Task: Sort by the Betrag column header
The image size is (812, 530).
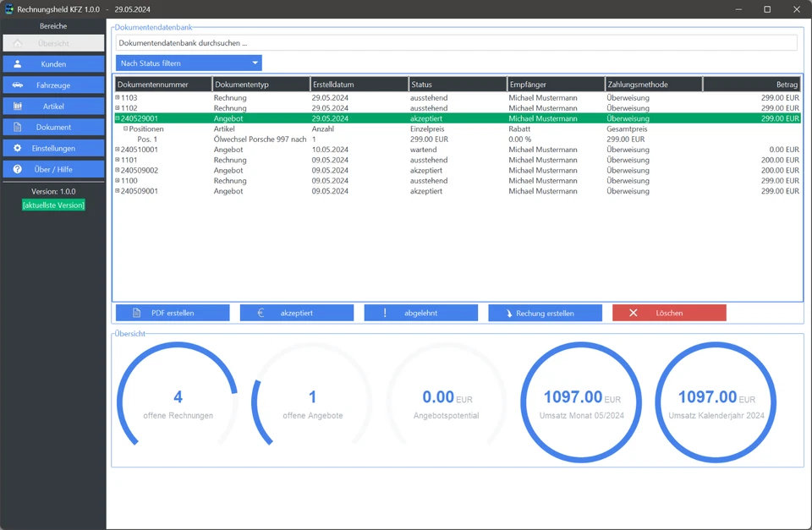Action: point(752,85)
